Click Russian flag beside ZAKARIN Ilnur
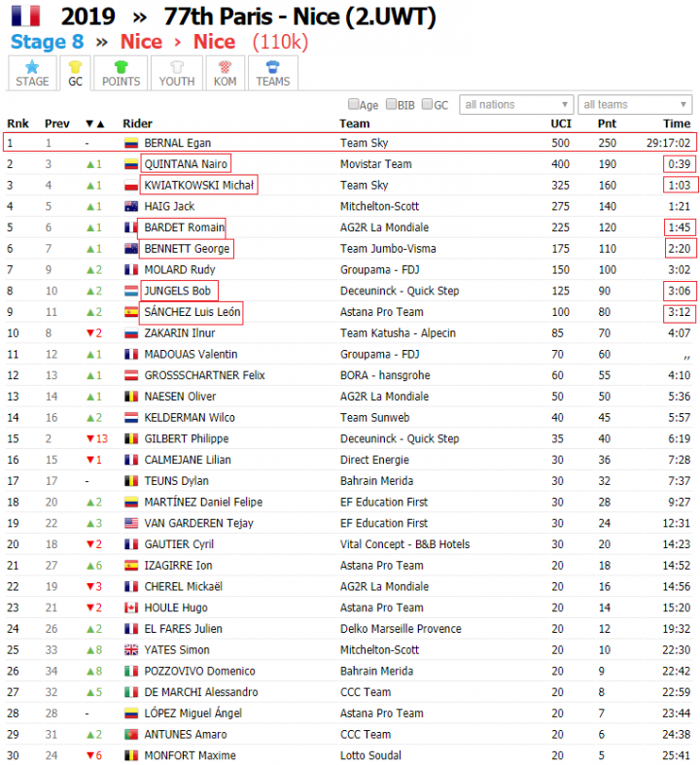This screenshot has width=700, height=765. pos(130,333)
